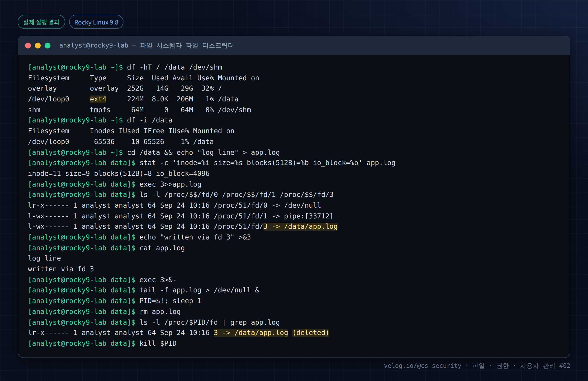Click the 'rm app.log' command
Screen dimensions: 588x381
coord(160,312)
